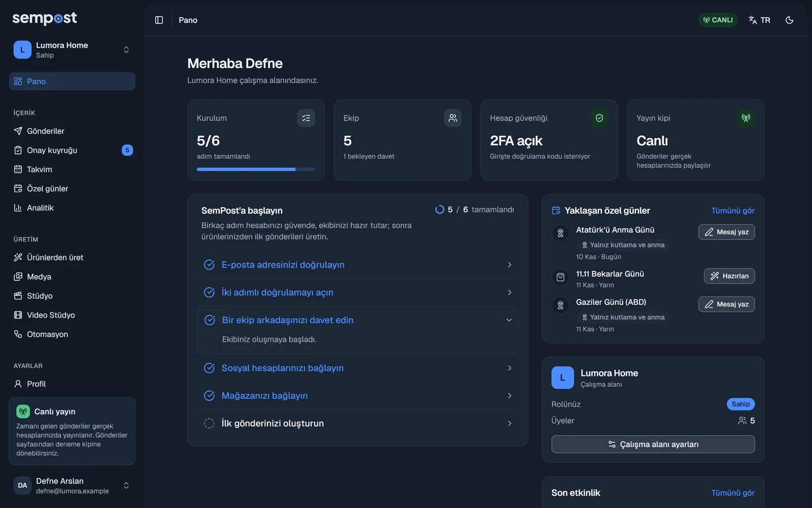The height and width of the screenshot is (508, 812).
Task: Collapse the Bir ekip arkadaşınızı davet edin step
Action: tap(509, 320)
